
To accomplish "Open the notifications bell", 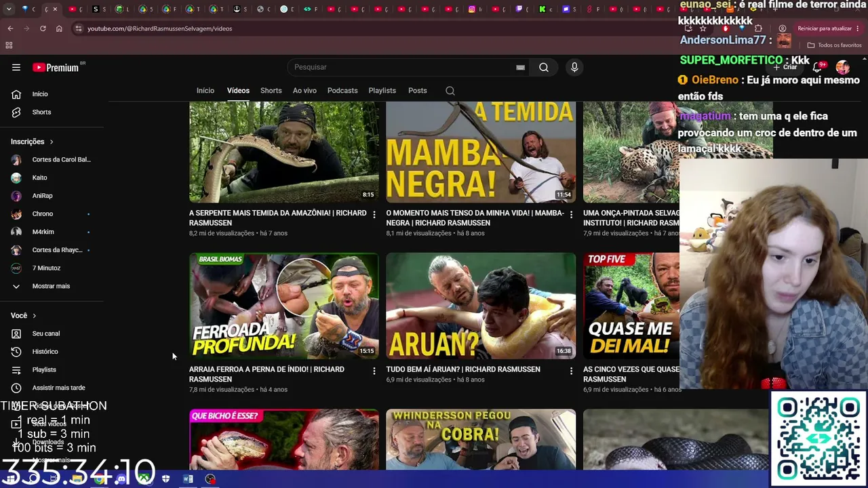I will tap(817, 67).
